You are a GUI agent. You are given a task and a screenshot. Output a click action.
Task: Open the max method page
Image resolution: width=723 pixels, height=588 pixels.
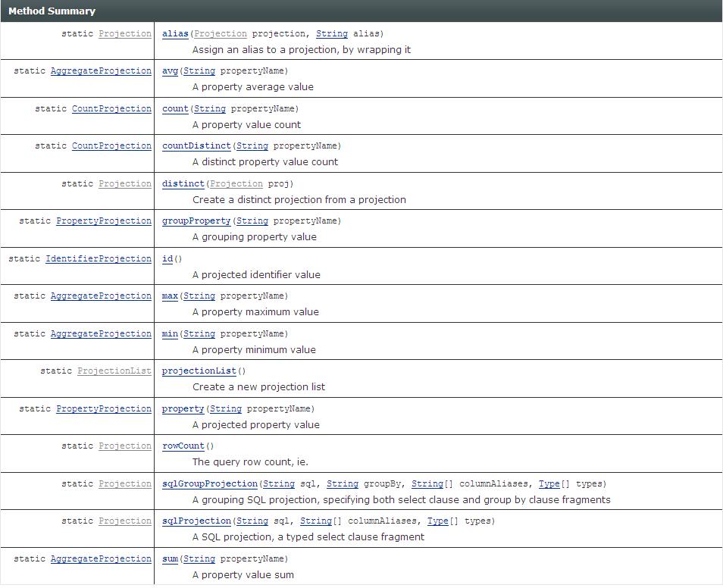168,296
